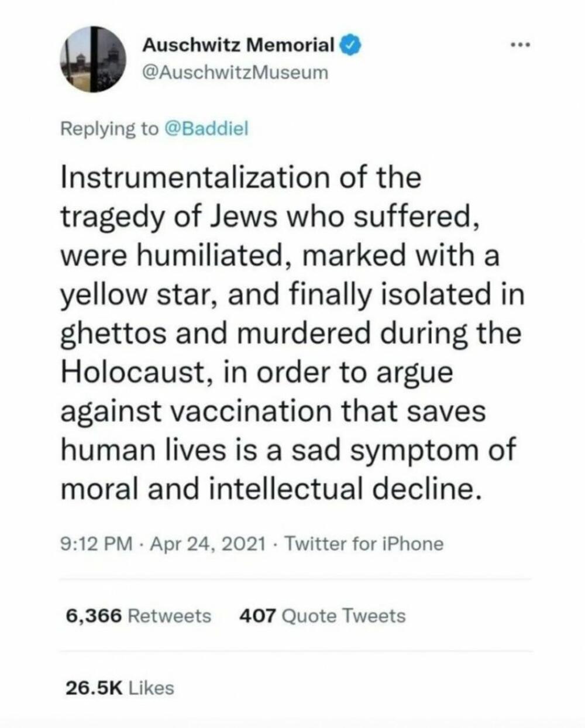
Task: Click the 9:12 PM timestamp
Action: (x=97, y=544)
